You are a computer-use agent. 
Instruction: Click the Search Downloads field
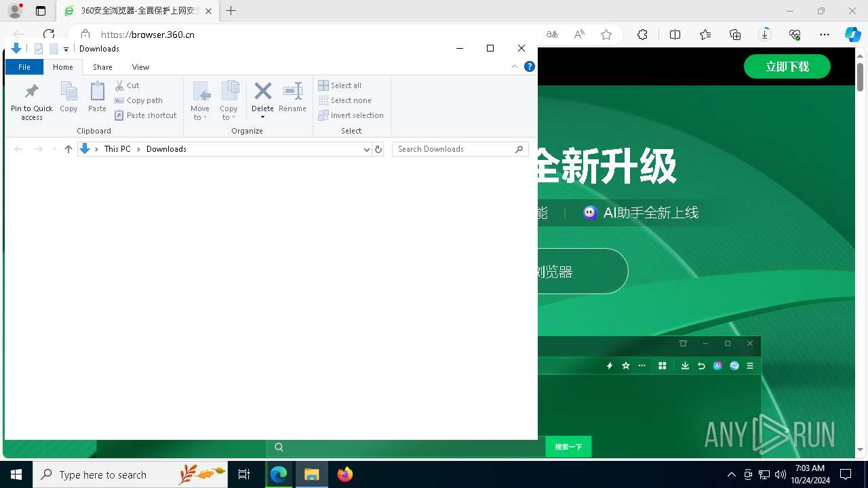(x=460, y=149)
